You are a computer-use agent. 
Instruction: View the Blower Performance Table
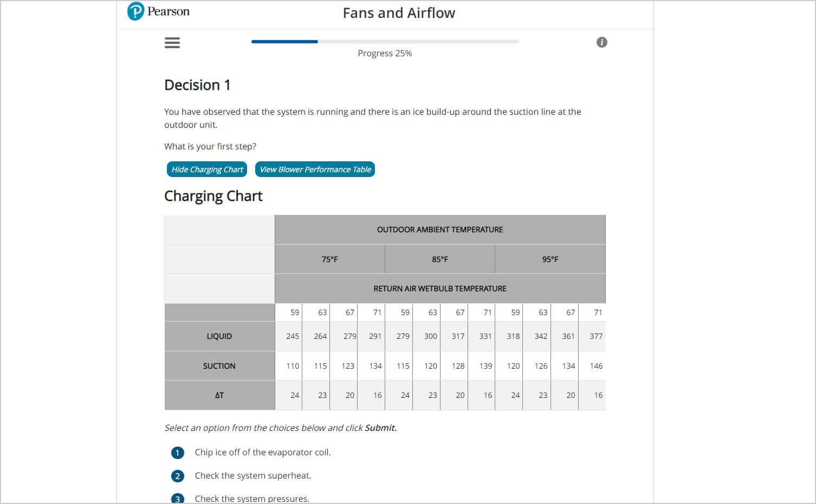tap(315, 169)
